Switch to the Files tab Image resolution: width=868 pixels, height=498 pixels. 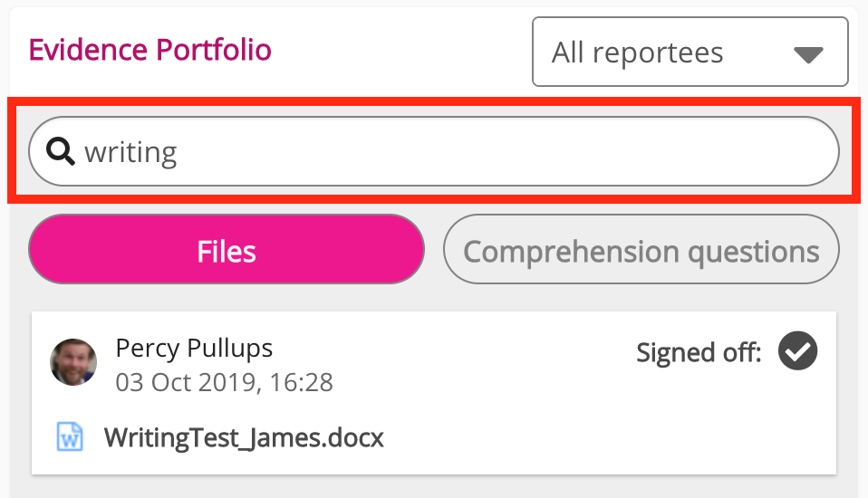[x=227, y=250]
